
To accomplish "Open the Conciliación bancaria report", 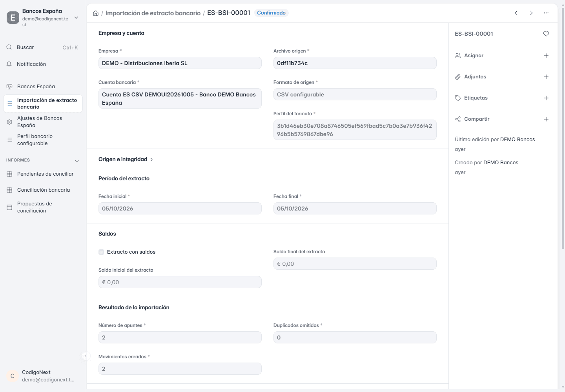I will tap(43, 190).
